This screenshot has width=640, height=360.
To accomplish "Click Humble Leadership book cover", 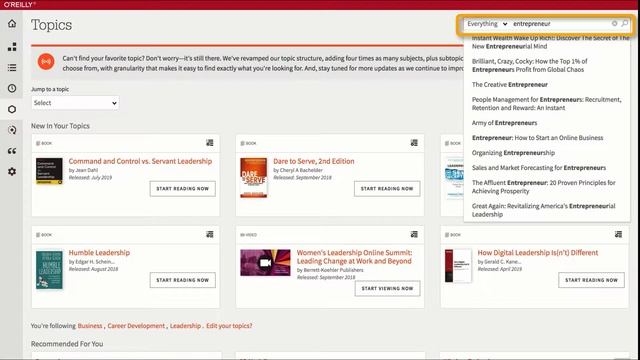I will pyautogui.click(x=49, y=269).
